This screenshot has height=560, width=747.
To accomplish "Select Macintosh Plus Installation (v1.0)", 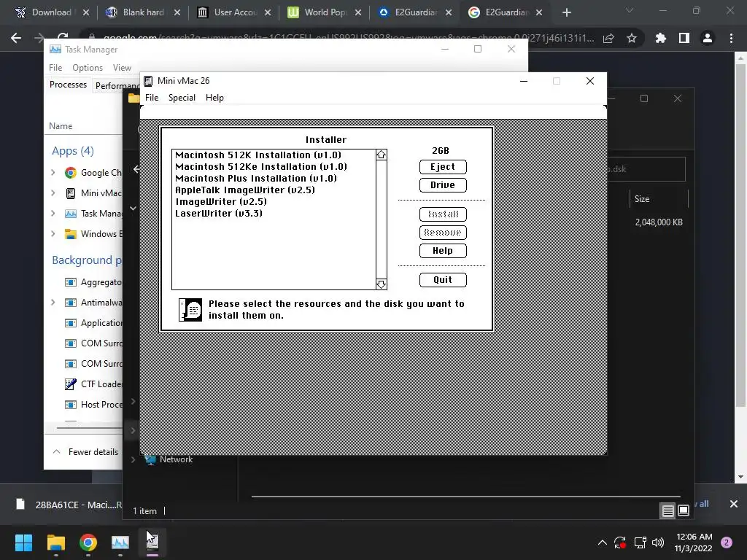I will click(x=256, y=178).
